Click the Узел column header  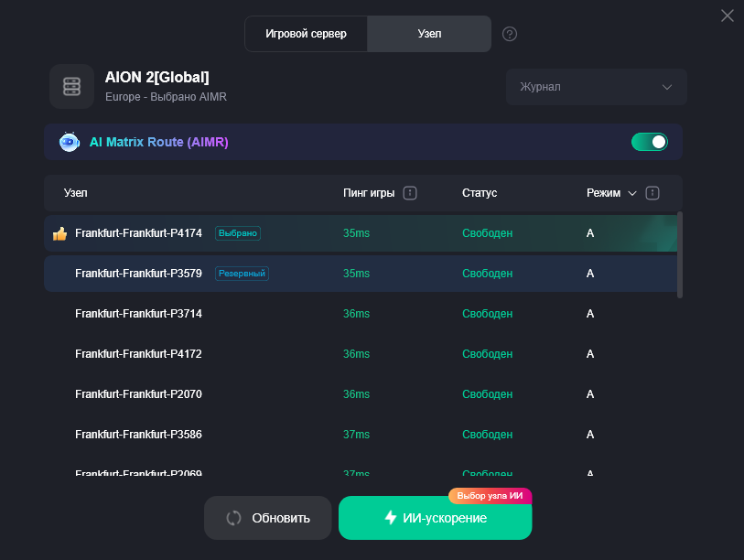[x=75, y=193]
